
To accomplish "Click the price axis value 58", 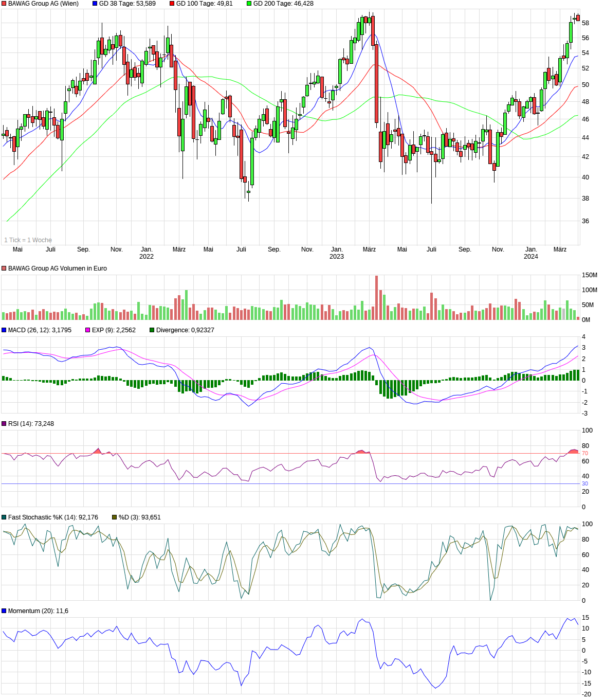I will click(585, 23).
